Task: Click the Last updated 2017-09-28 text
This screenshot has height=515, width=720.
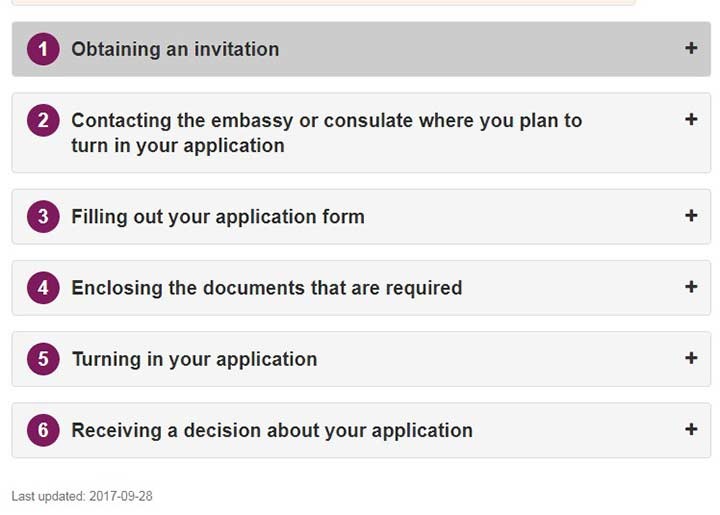Action: click(x=82, y=496)
